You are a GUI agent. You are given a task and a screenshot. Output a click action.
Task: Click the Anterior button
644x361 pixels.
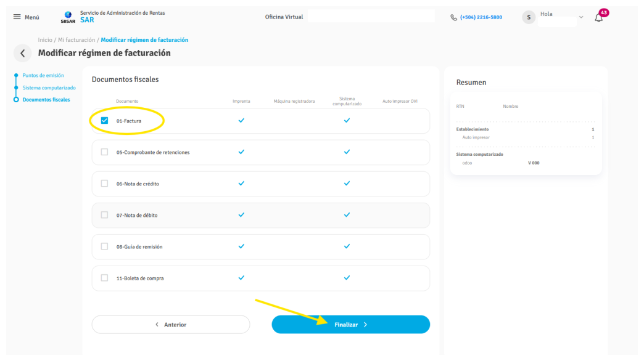click(x=171, y=324)
